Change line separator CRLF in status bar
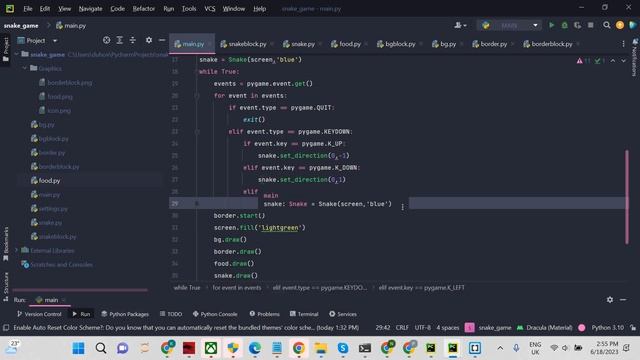This screenshot has height=360, width=640. (x=402, y=327)
